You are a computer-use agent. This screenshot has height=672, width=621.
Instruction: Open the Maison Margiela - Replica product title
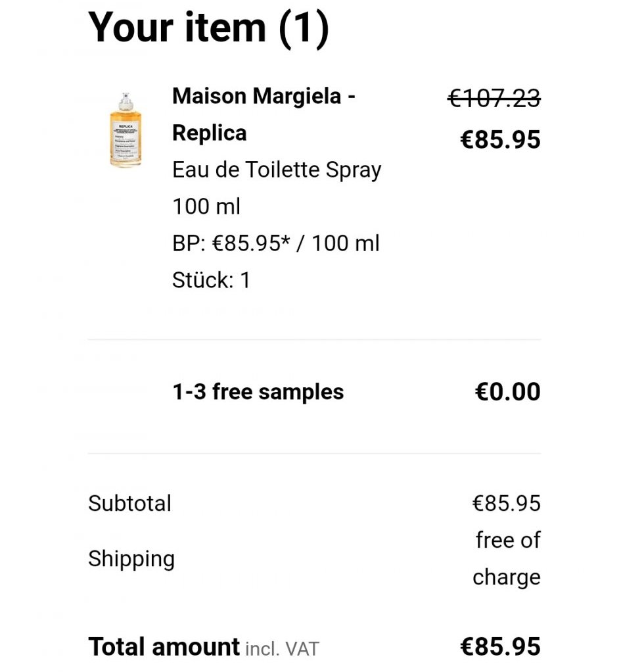coord(264,97)
